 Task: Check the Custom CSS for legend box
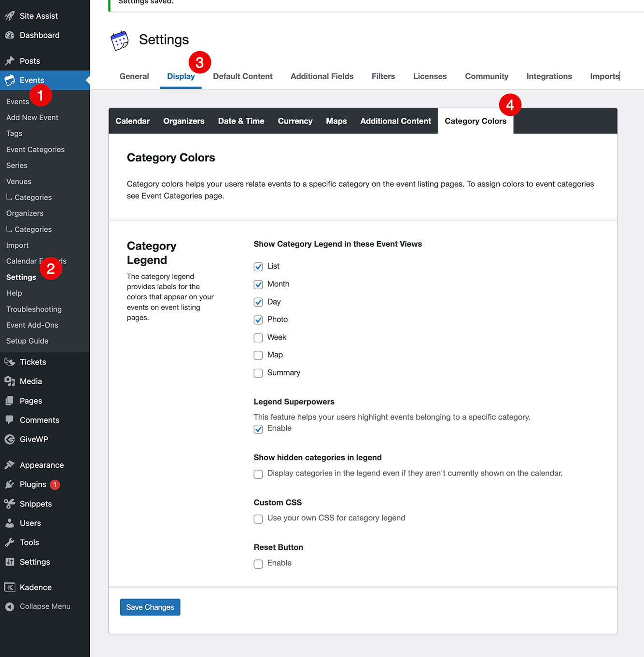258,519
